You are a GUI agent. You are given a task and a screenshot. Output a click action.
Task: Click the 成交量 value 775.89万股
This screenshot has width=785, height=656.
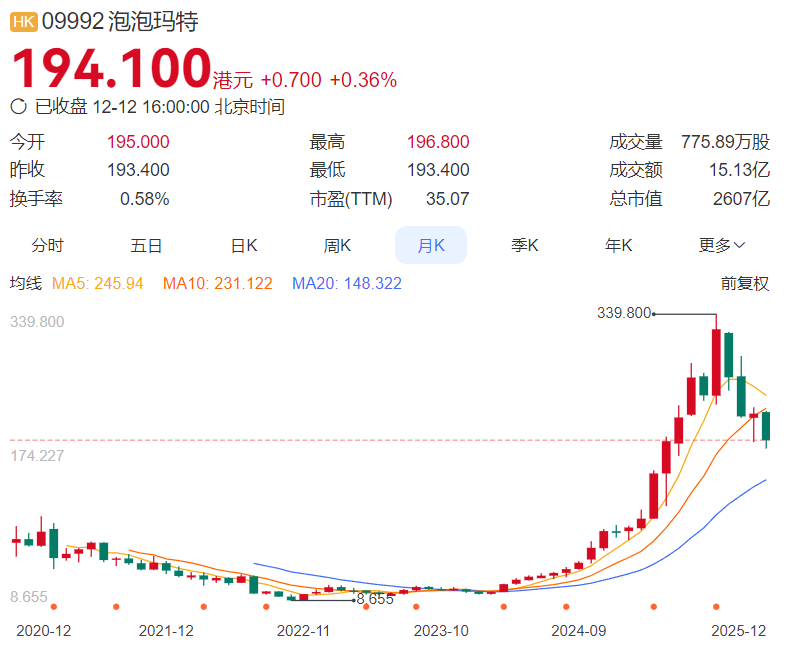tap(725, 142)
